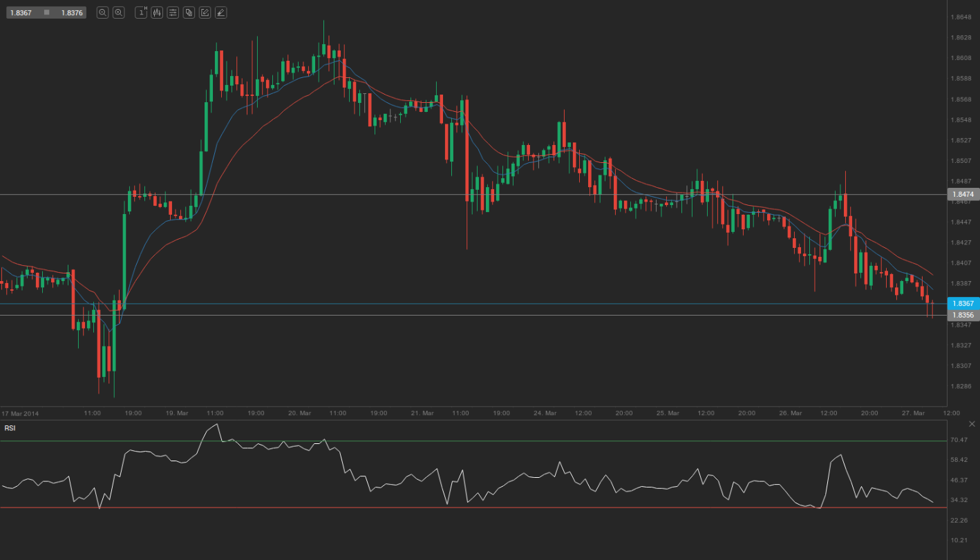
Task: Select the eraser tool icon
Action: [220, 12]
